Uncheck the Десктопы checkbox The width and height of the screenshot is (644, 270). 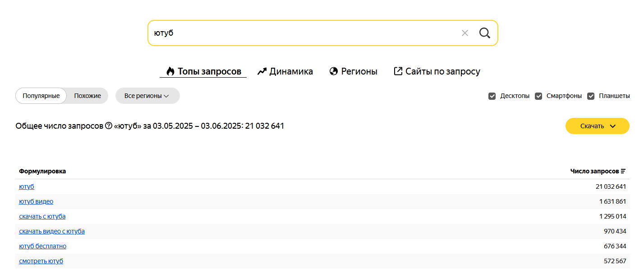coord(492,96)
